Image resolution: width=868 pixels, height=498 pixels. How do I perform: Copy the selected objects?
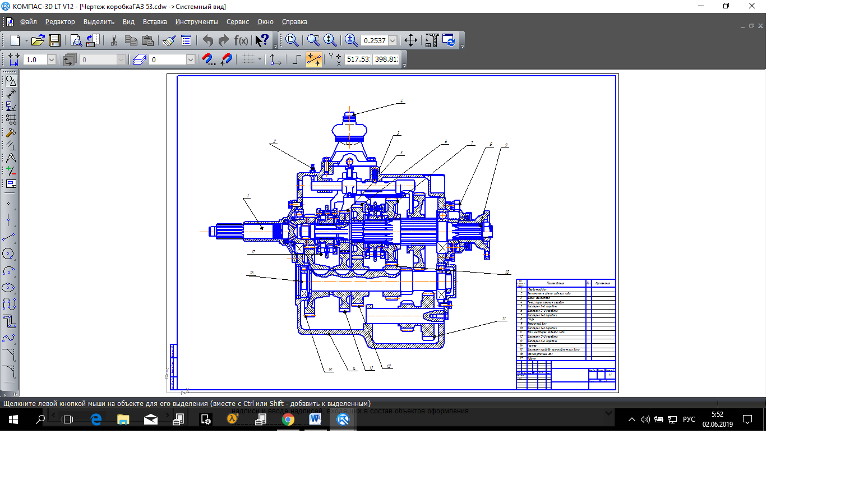tap(131, 40)
